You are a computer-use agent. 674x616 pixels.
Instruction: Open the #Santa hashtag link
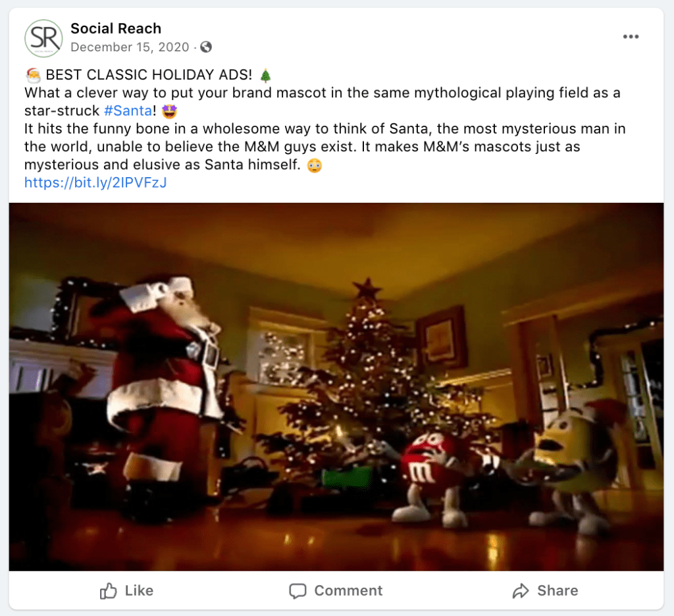pos(128,111)
